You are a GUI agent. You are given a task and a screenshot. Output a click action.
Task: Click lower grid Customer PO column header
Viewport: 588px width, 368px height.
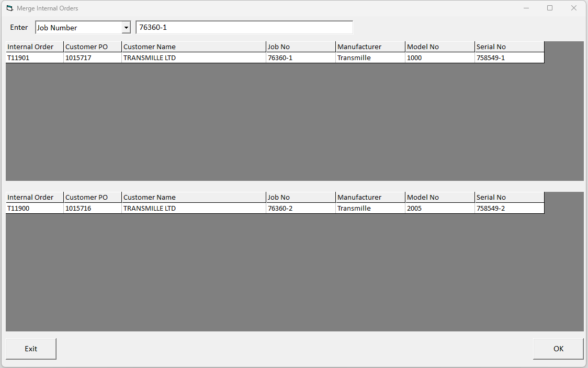point(93,198)
